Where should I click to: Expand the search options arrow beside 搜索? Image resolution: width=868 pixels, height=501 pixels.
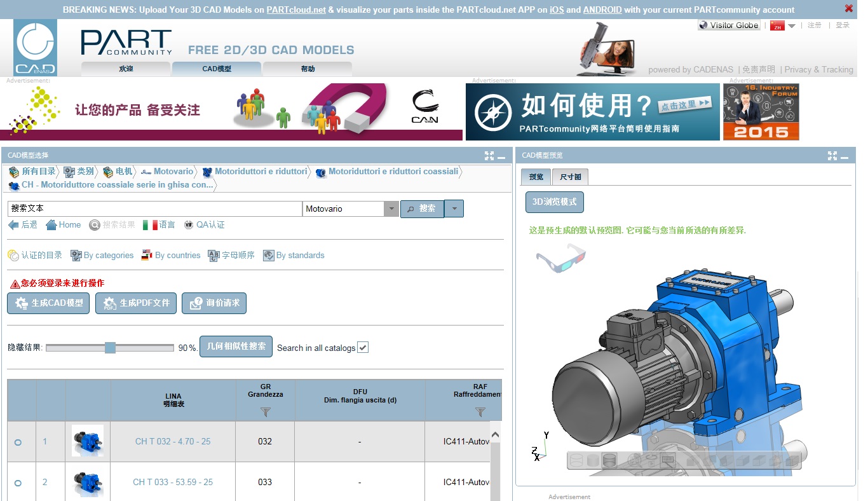[454, 209]
